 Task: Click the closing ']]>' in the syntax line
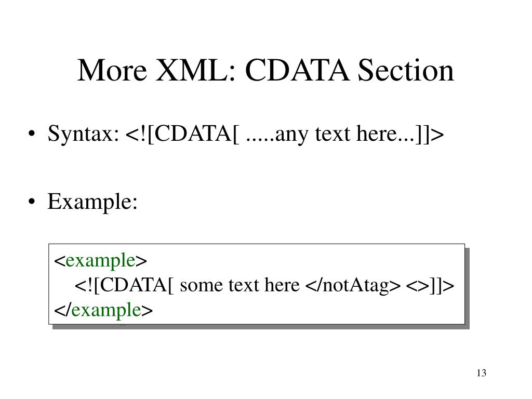tap(430, 134)
